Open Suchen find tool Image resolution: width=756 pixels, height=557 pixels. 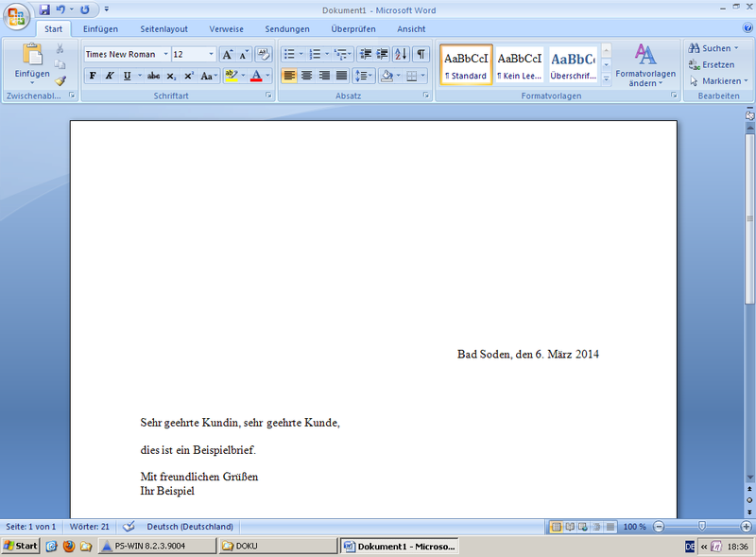coord(713,48)
